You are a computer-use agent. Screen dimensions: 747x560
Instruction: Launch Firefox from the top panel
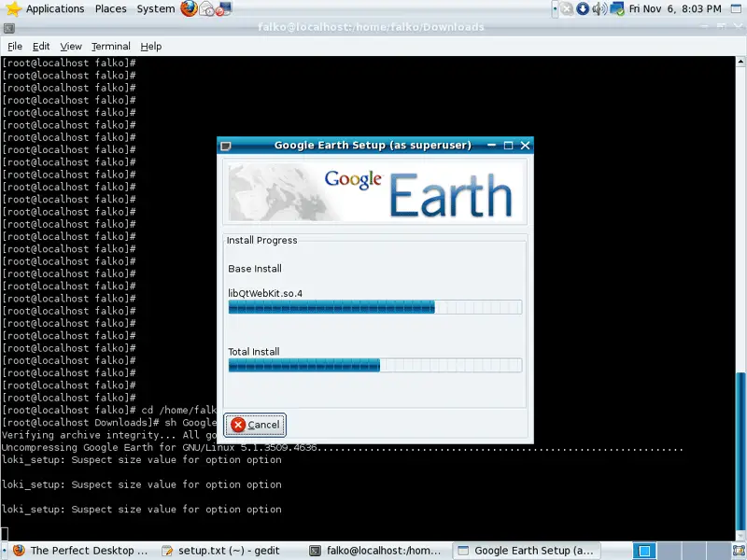pos(189,8)
